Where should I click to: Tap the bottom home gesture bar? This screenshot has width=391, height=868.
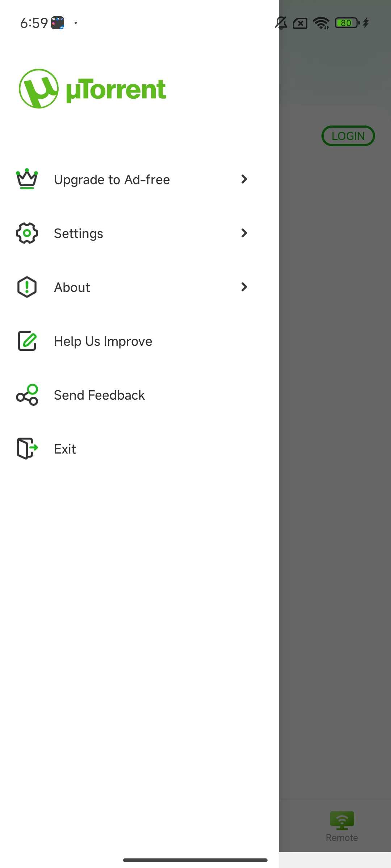tap(195, 860)
